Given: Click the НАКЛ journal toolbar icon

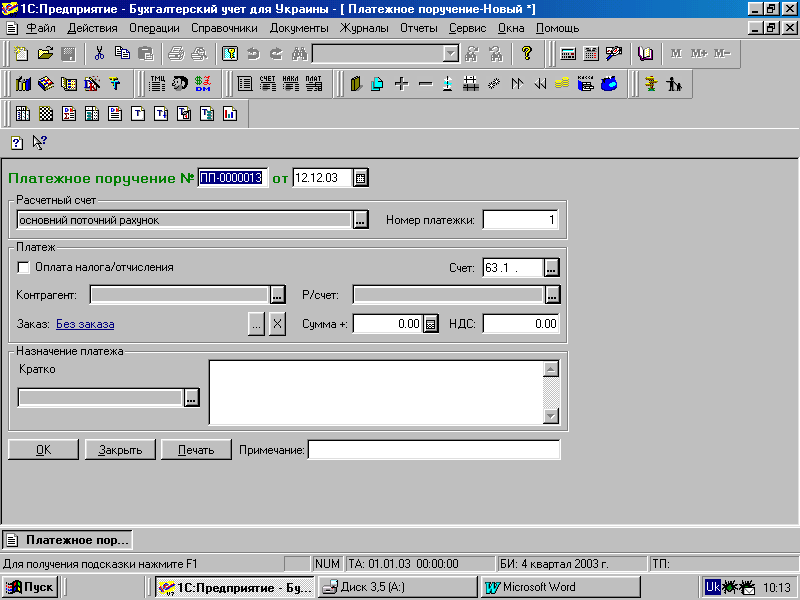Looking at the screenshot, I should tap(291, 84).
